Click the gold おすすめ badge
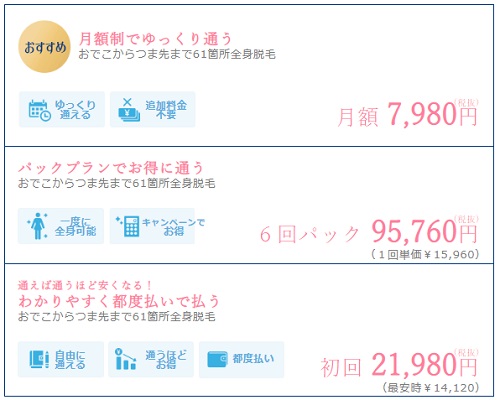The image size is (500, 400). [x=44, y=47]
